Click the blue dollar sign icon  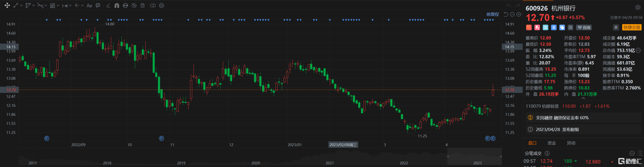[554, 27]
